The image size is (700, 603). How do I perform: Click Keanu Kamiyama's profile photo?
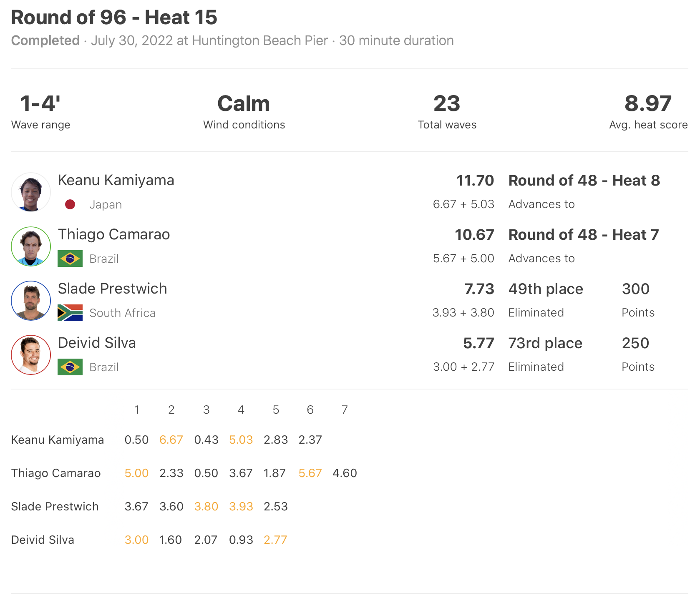click(31, 192)
